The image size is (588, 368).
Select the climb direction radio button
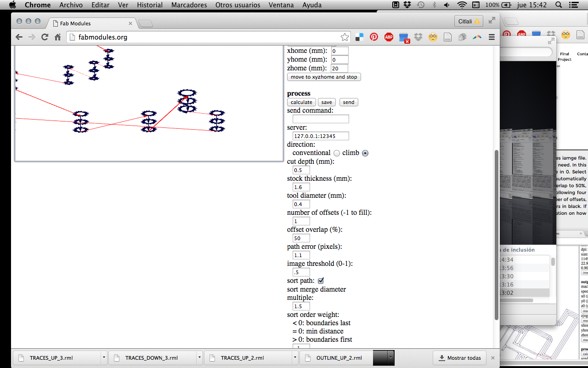(x=365, y=153)
